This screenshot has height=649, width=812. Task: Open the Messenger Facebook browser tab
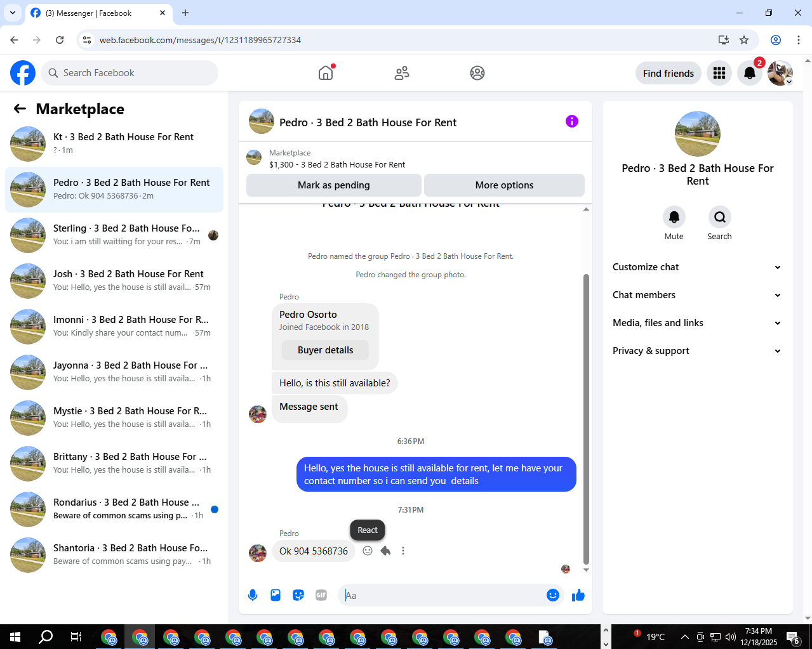click(x=98, y=13)
